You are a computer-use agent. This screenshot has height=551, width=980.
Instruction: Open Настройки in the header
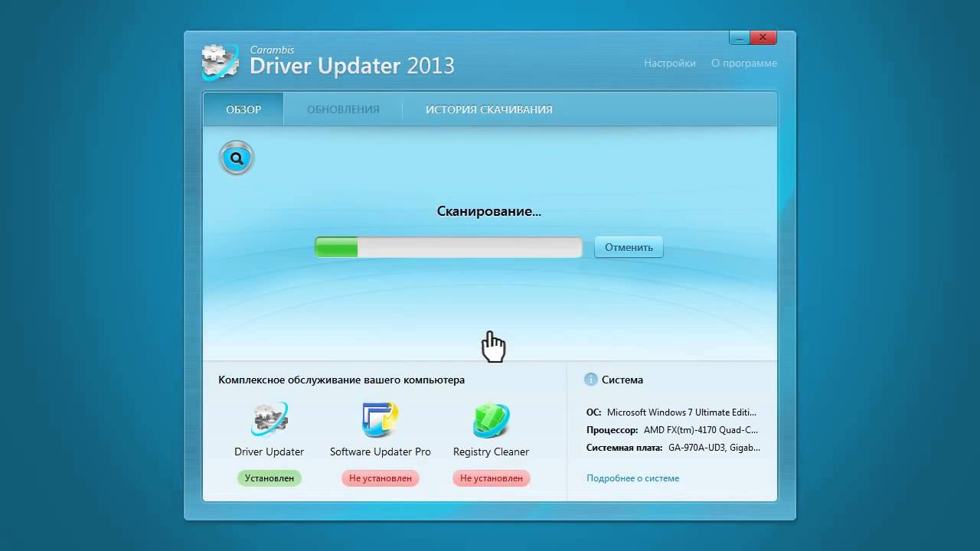click(x=669, y=64)
